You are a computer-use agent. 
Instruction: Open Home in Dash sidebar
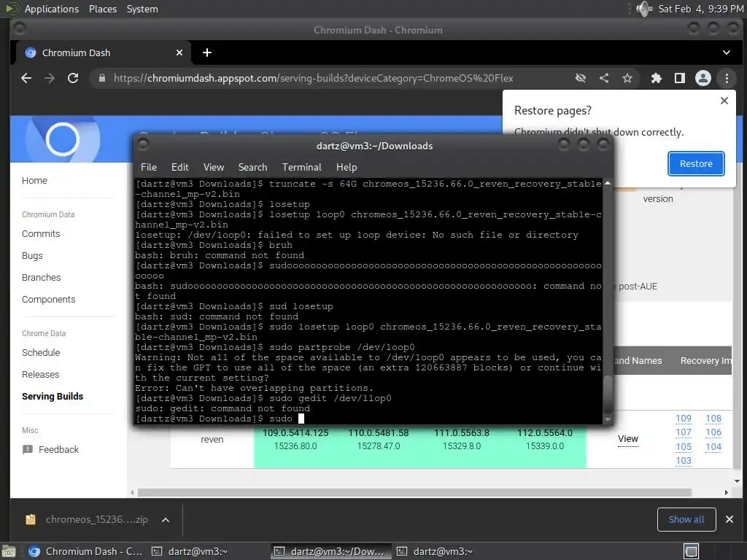(x=34, y=181)
